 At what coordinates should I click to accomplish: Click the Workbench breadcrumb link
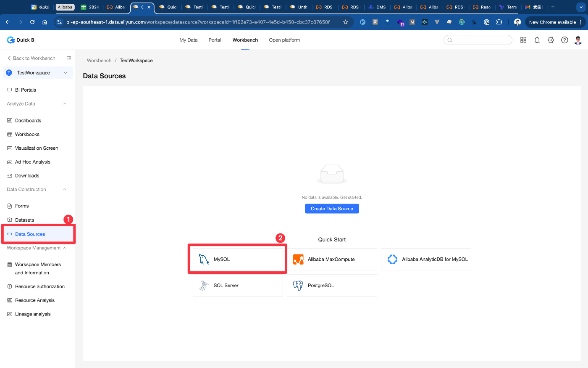[99, 61]
